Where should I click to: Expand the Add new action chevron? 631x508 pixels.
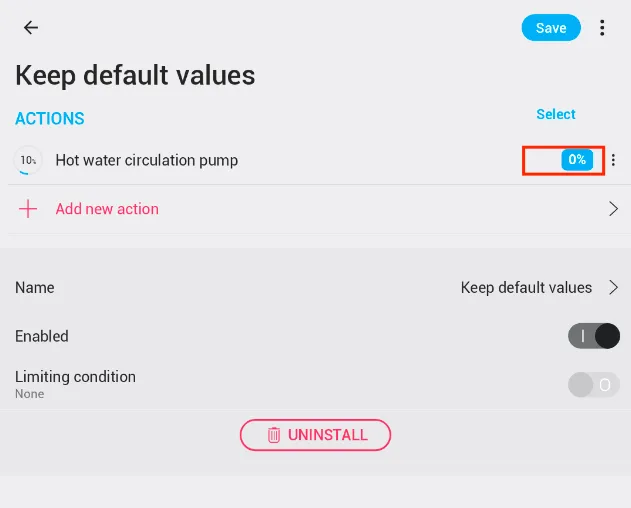pos(614,209)
